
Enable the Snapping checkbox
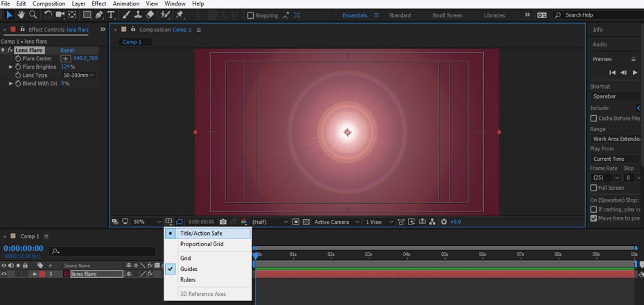pyautogui.click(x=250, y=16)
